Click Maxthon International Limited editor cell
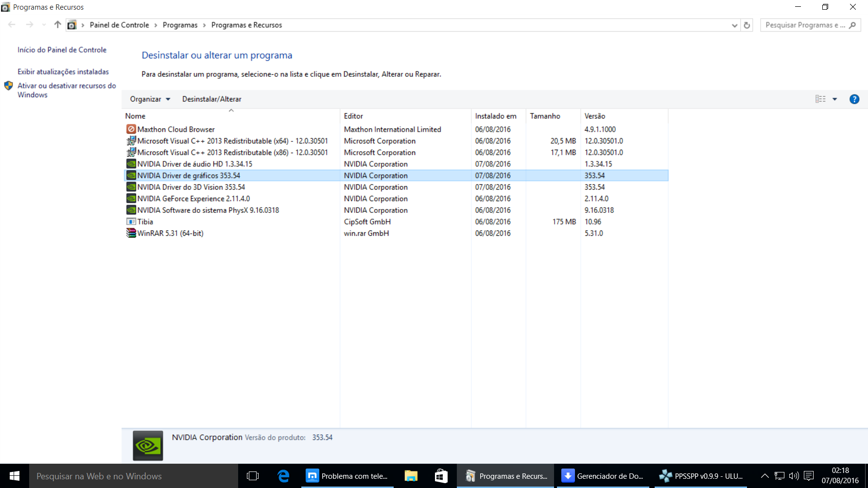The height and width of the screenshot is (488, 868). (x=393, y=129)
